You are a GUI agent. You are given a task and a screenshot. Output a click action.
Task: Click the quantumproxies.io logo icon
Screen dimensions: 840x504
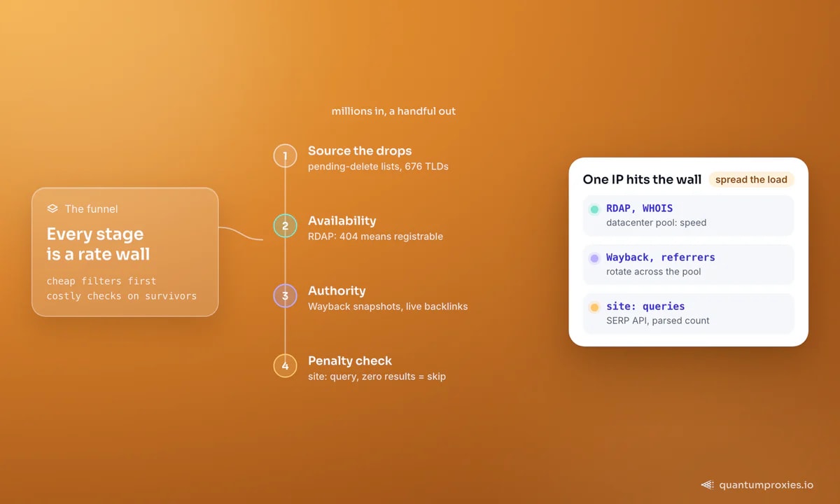click(x=708, y=484)
